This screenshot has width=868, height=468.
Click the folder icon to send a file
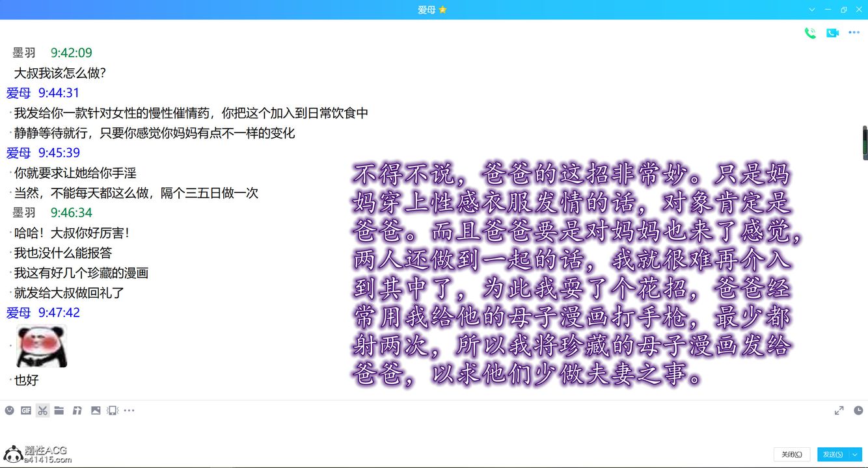click(x=59, y=410)
